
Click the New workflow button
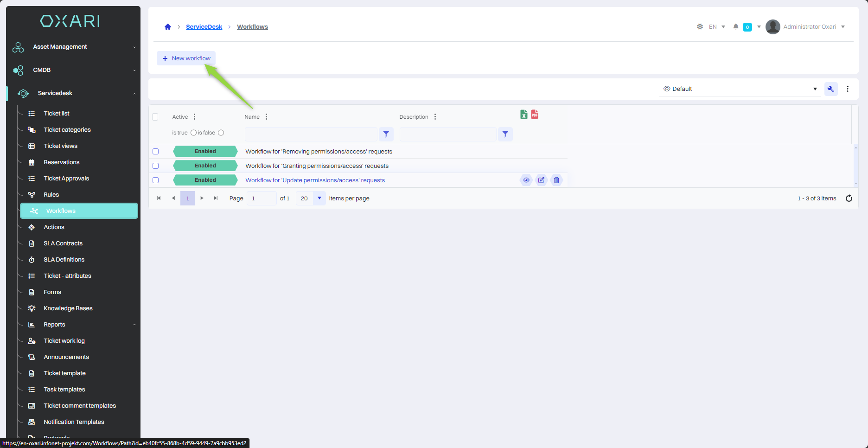(186, 58)
